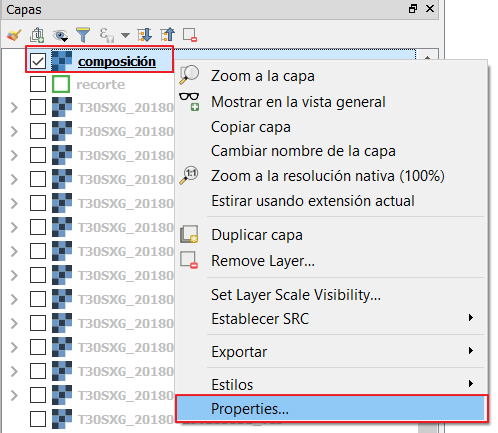This screenshot has height=433, width=498.
Task: Click the filter by expression epsilon icon
Action: coord(107,35)
